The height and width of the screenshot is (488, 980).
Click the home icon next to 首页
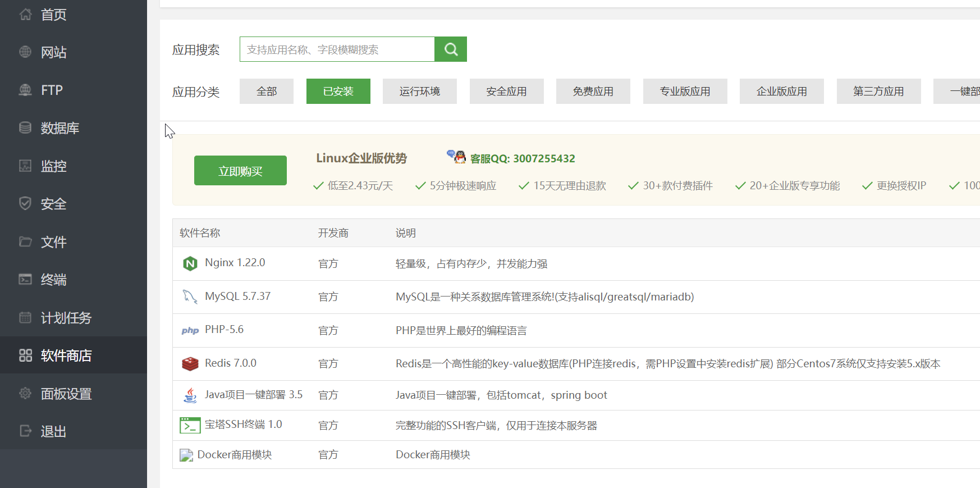[x=25, y=15]
